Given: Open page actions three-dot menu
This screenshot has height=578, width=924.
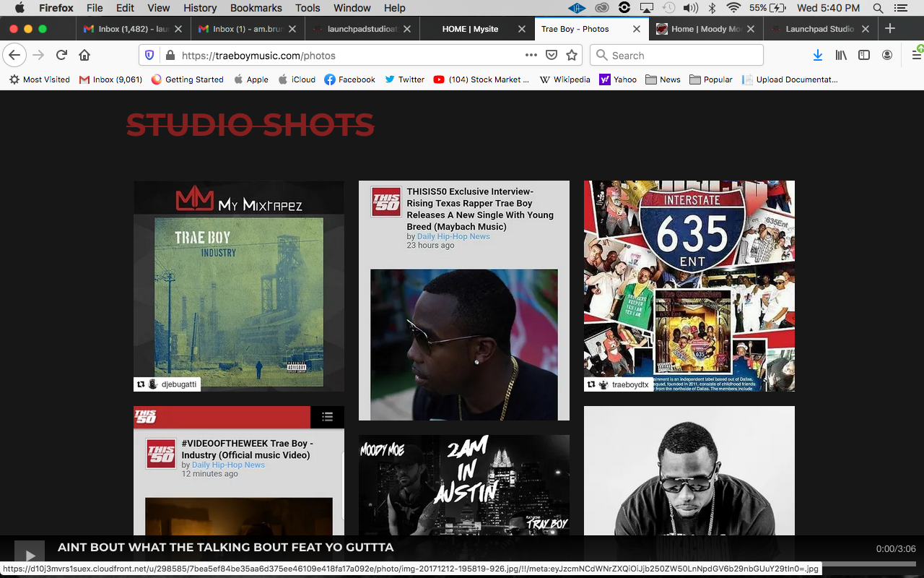Looking at the screenshot, I should pos(531,55).
